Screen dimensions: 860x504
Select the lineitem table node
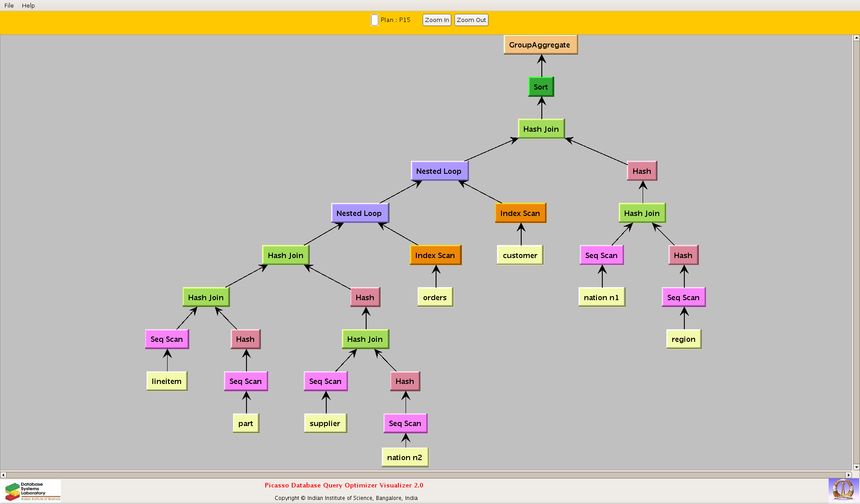pyautogui.click(x=167, y=381)
